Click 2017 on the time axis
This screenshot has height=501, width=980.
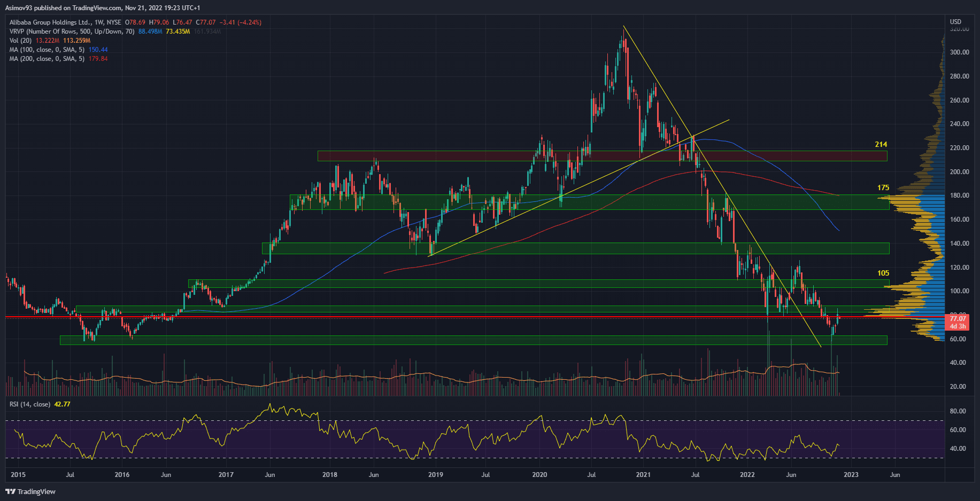point(226,475)
